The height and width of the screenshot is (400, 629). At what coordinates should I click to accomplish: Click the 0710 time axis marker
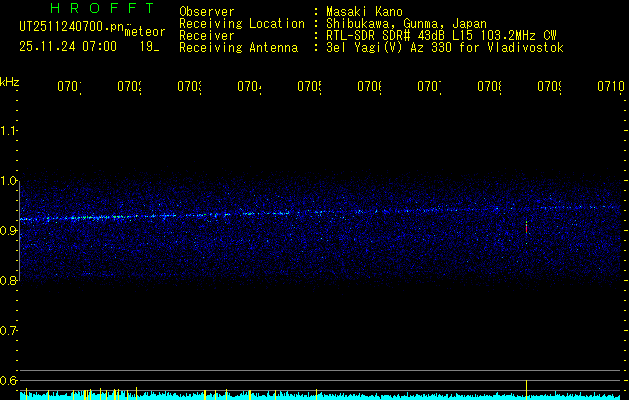click(610, 87)
